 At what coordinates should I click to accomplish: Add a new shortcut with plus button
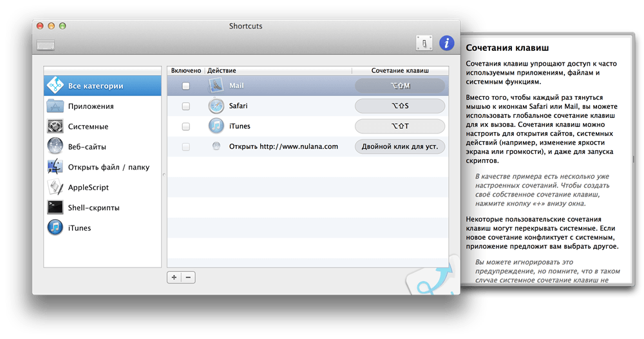coord(174,277)
